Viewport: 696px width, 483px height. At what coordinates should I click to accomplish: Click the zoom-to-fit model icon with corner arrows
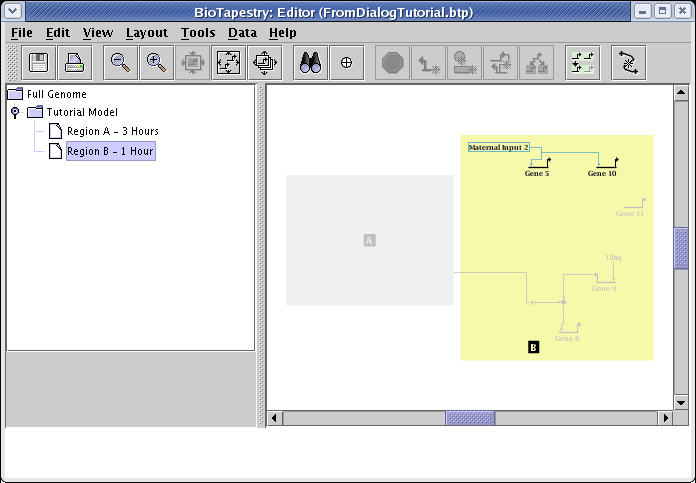[229, 62]
